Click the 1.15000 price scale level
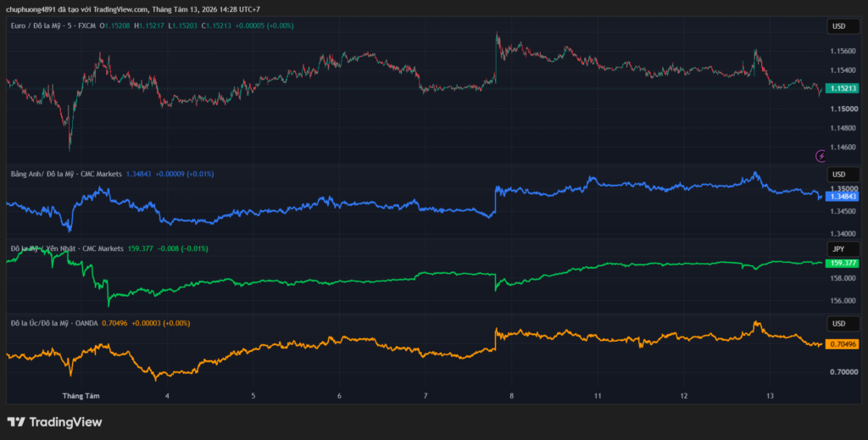Image resolution: width=868 pixels, height=440 pixels. (843, 109)
